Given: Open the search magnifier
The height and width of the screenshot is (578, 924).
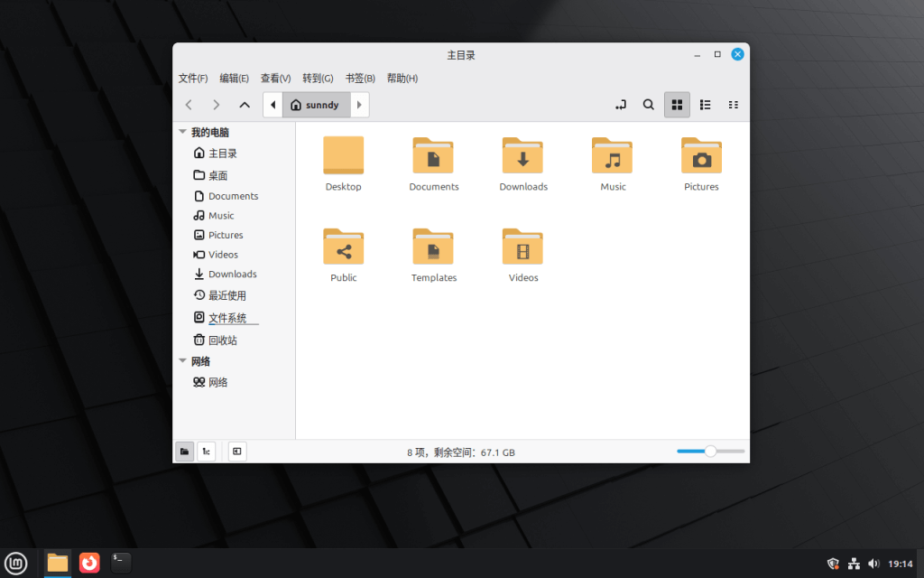Looking at the screenshot, I should point(648,105).
